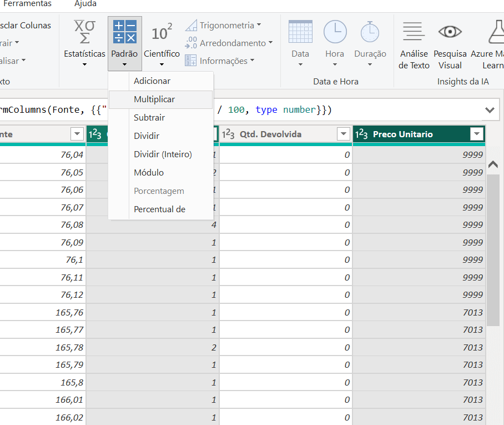
Task: Open the Duração stopwatch icon
Action: 370,32
